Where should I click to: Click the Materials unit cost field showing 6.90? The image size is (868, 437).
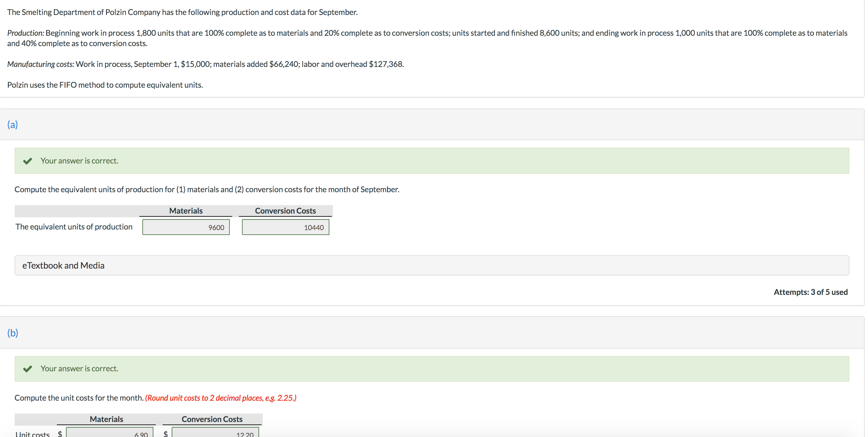pyautogui.click(x=110, y=433)
